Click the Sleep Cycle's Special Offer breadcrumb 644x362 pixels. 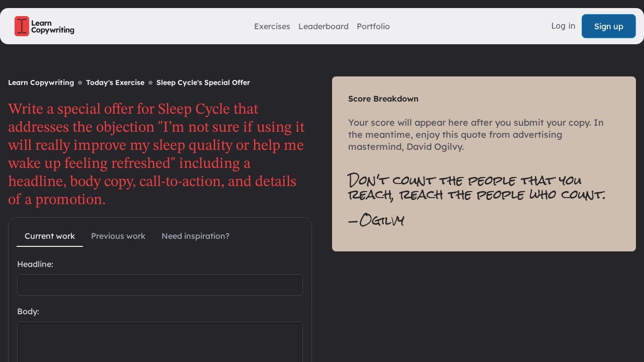tap(203, 82)
